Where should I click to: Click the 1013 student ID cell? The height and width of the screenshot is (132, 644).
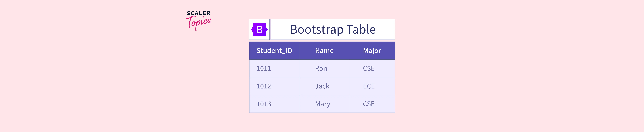264,104
